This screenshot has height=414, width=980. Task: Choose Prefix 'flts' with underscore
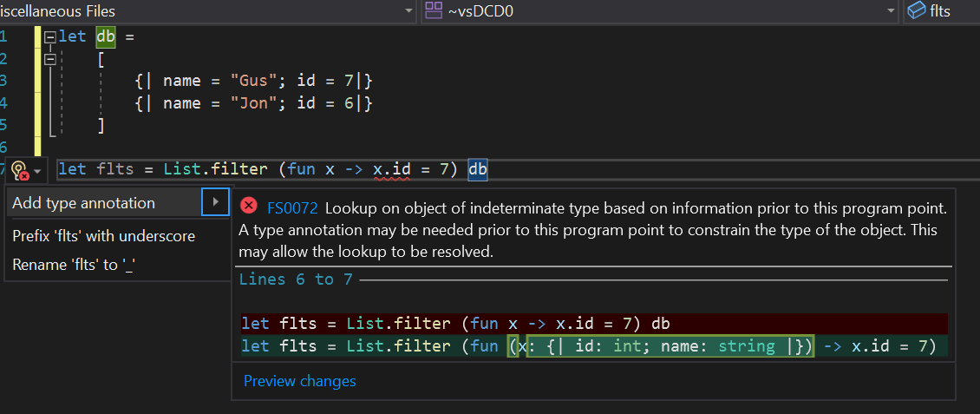pos(104,236)
